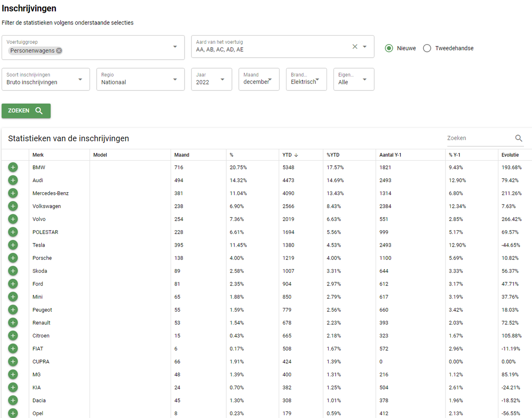Image resolution: width=532 pixels, height=418 pixels.
Task: Sort by the Maand column header
Action: (x=182, y=155)
